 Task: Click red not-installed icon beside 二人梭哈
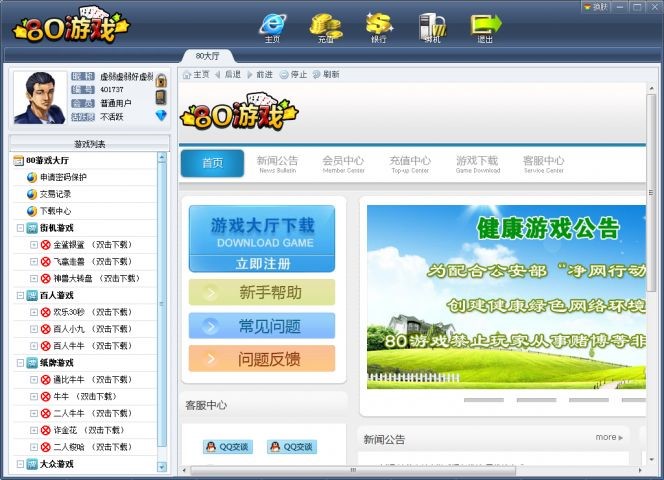point(46,447)
